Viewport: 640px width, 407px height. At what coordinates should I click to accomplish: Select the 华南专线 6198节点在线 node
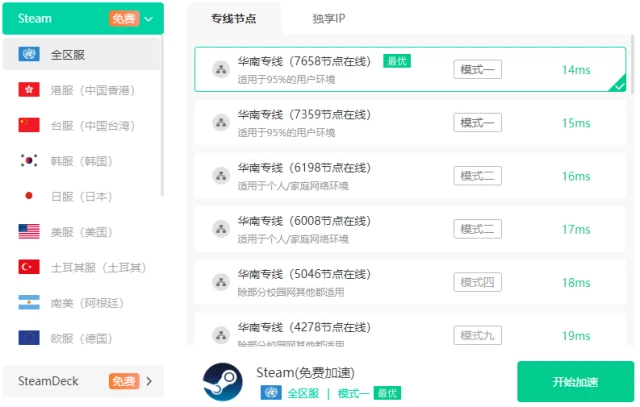click(410, 176)
